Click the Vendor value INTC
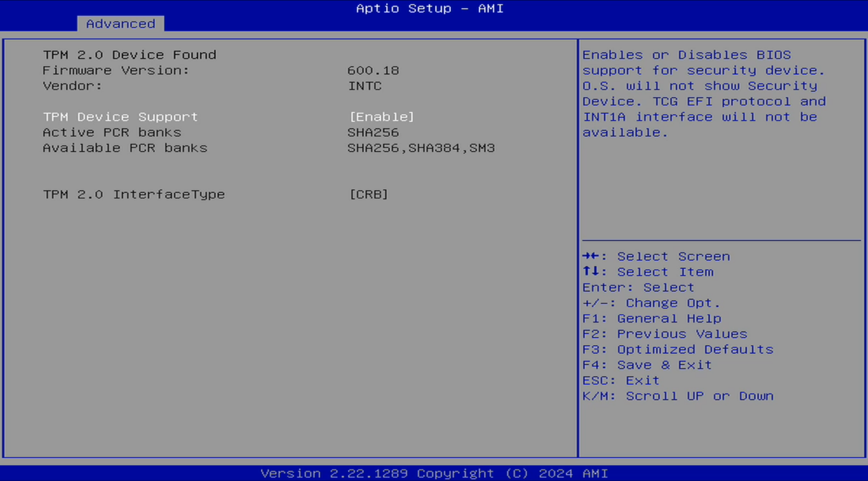868x481 pixels. [x=365, y=86]
